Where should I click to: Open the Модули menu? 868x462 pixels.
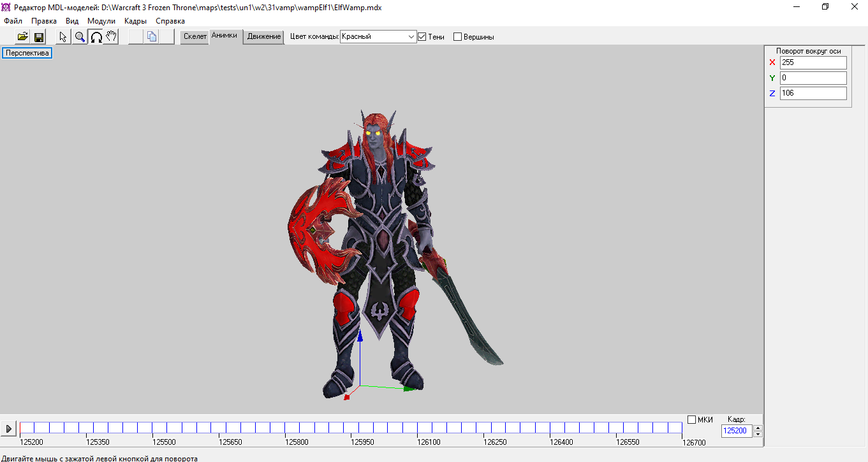point(101,21)
